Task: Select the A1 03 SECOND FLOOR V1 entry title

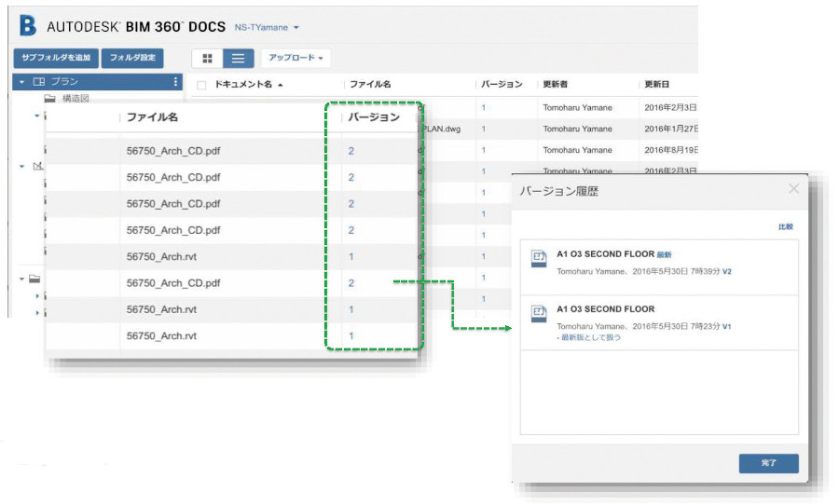Action: coord(605,309)
